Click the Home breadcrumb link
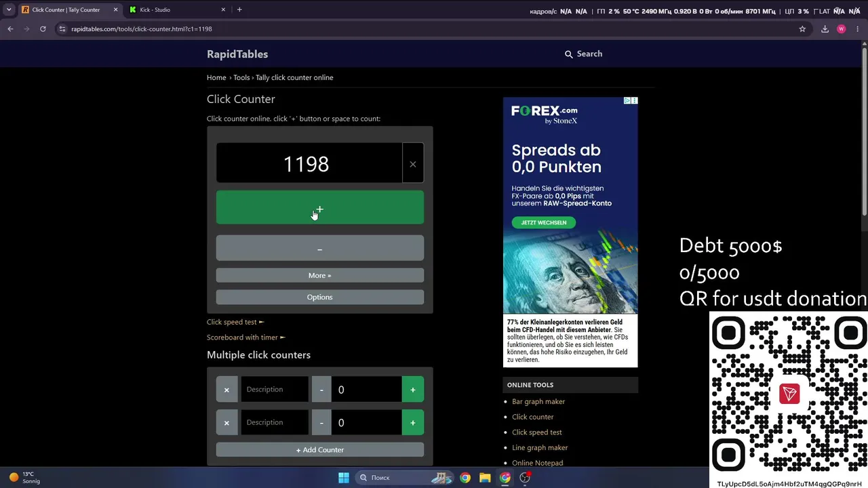Viewport: 868px width, 488px height. click(x=216, y=77)
